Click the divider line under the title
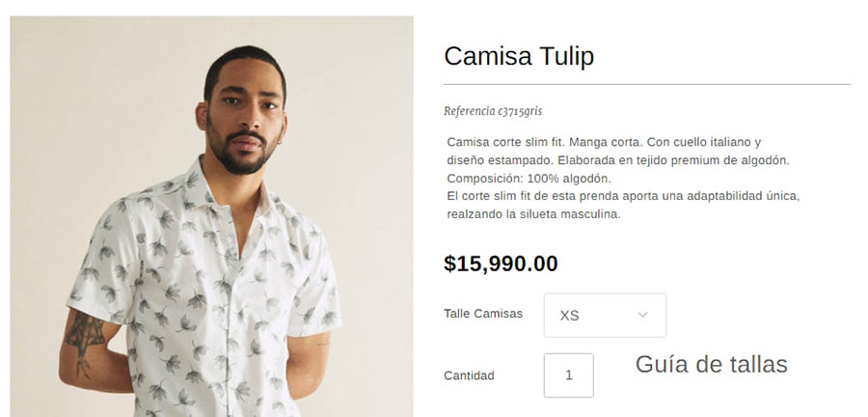Screen dimensions: 868x417 click(646, 85)
